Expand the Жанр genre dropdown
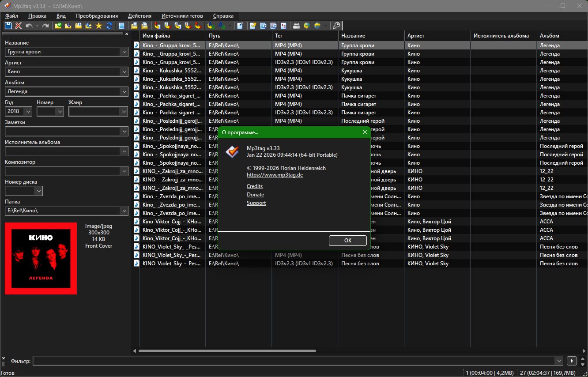Viewport: 588px width, 377px height. [124, 112]
